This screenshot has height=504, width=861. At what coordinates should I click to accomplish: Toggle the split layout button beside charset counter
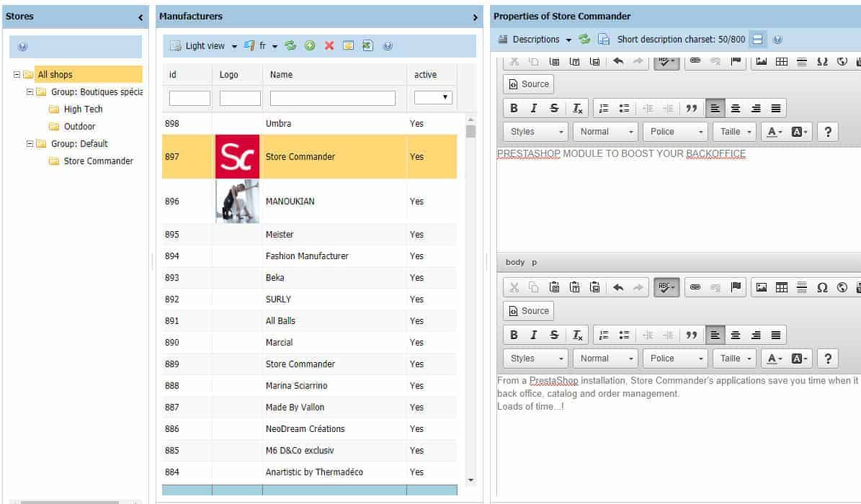point(758,39)
